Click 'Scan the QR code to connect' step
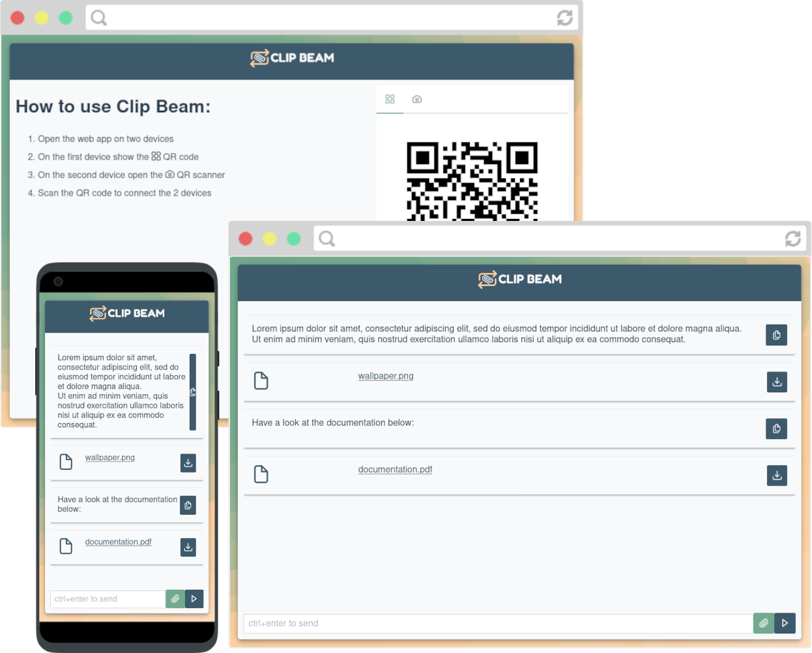812x653 pixels. click(124, 193)
